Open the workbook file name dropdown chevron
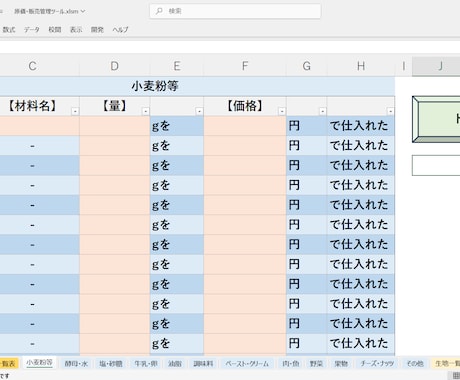460x380 pixels. tap(83, 11)
